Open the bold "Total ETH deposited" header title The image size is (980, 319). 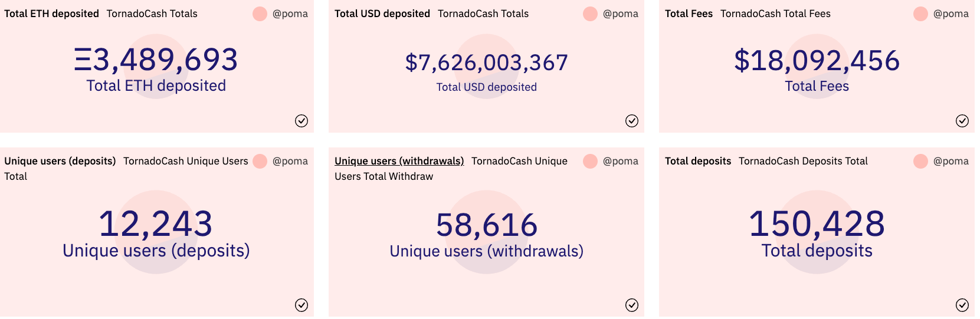pos(51,14)
